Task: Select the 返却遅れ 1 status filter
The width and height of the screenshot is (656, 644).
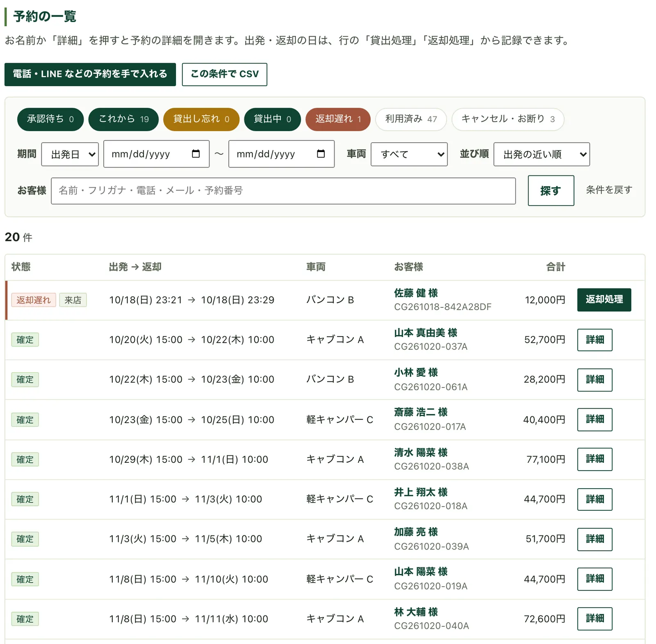Action: click(338, 119)
